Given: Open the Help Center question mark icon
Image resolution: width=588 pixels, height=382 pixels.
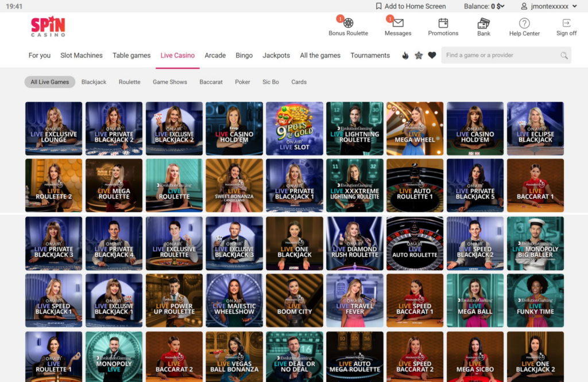Looking at the screenshot, I should (x=524, y=23).
